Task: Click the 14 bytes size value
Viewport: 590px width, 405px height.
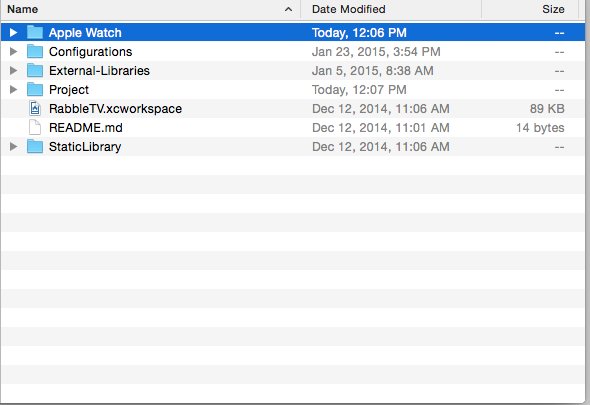Action: pyautogui.click(x=540, y=128)
